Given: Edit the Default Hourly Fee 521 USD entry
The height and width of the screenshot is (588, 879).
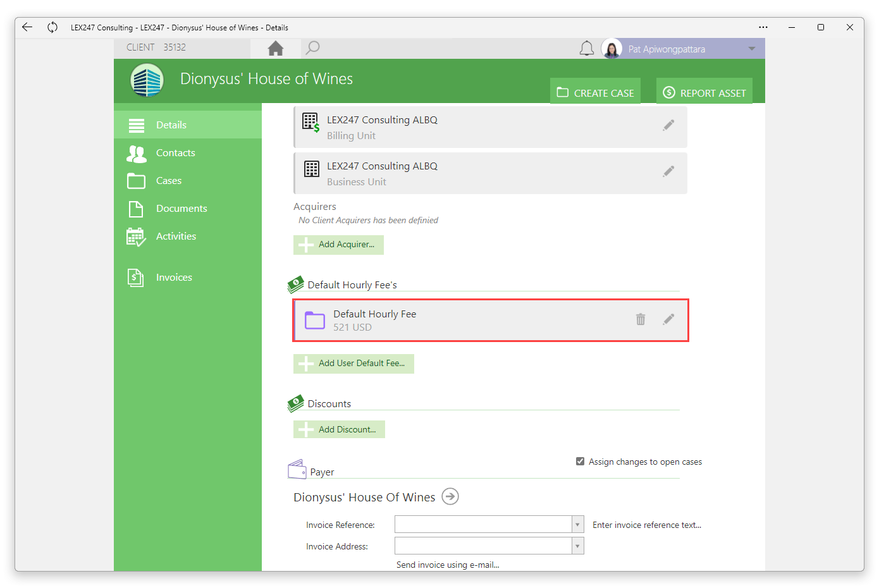Looking at the screenshot, I should click(668, 319).
